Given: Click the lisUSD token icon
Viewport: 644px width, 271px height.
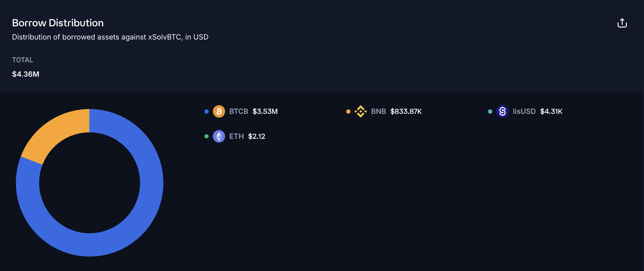Looking at the screenshot, I should point(502,111).
